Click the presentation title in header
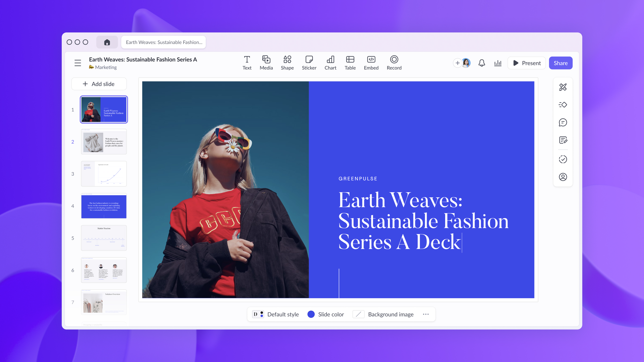Image resolution: width=644 pixels, height=362 pixels. tap(143, 60)
